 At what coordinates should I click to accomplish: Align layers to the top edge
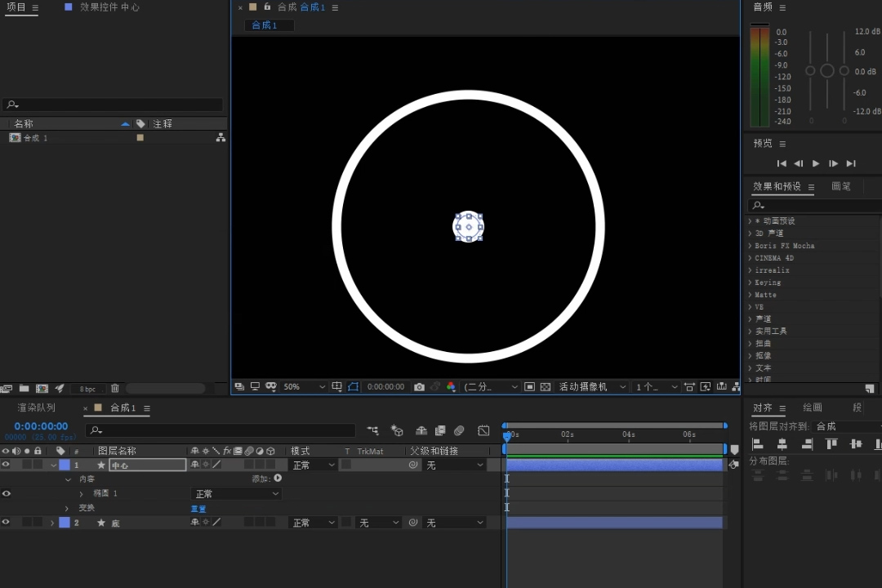click(x=831, y=444)
